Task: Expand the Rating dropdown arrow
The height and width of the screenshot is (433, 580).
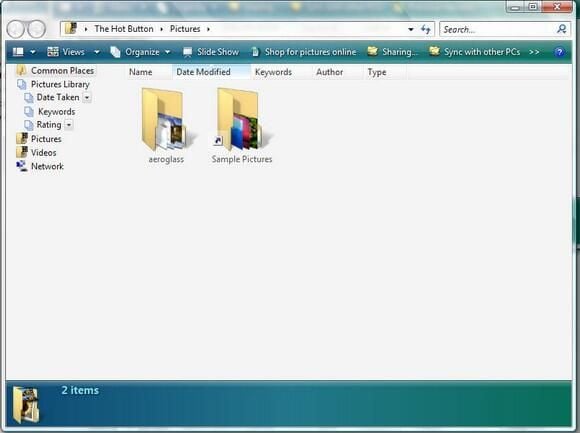Action: click(x=69, y=125)
